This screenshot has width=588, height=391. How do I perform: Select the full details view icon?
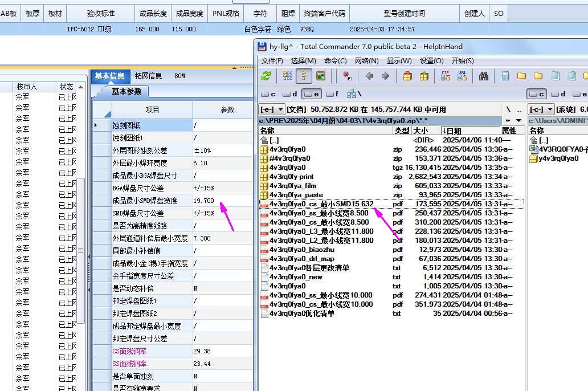(x=304, y=76)
